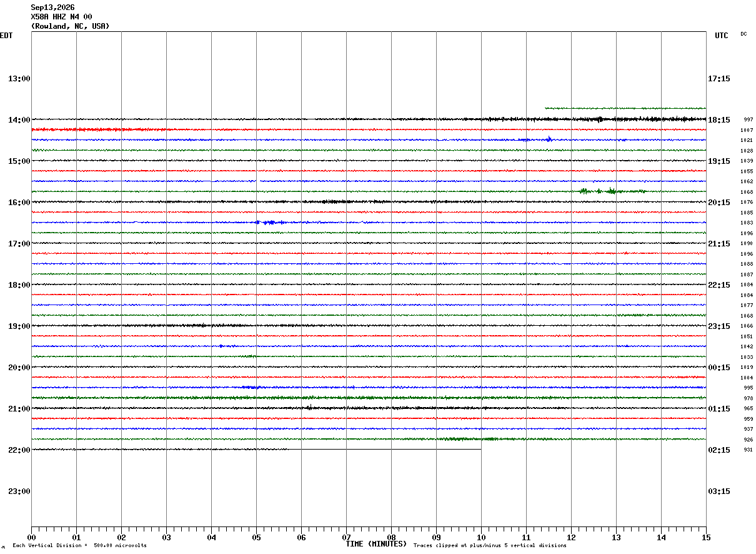Click the 15 minute tick label
Screen dimensions: 756x554
tap(706, 538)
